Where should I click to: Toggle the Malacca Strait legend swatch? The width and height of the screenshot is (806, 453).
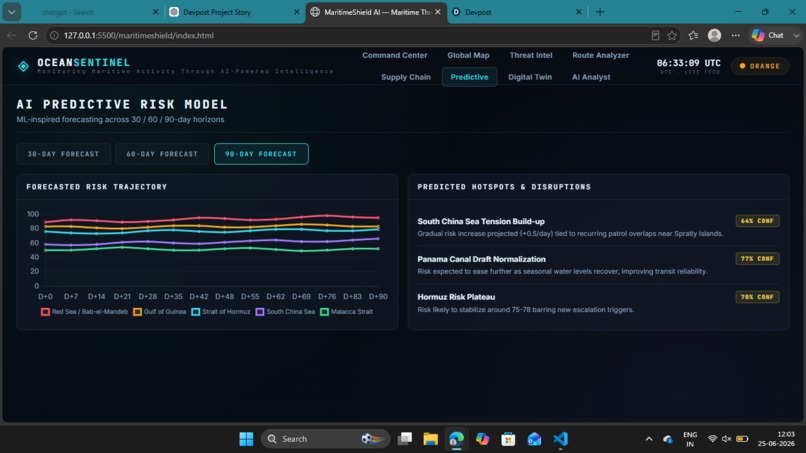(324, 312)
